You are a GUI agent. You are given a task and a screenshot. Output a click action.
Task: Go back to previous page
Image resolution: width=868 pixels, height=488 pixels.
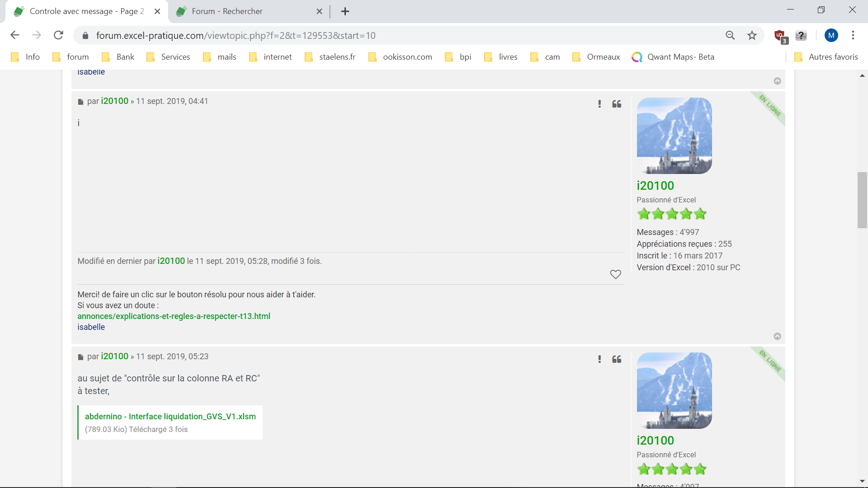15,35
